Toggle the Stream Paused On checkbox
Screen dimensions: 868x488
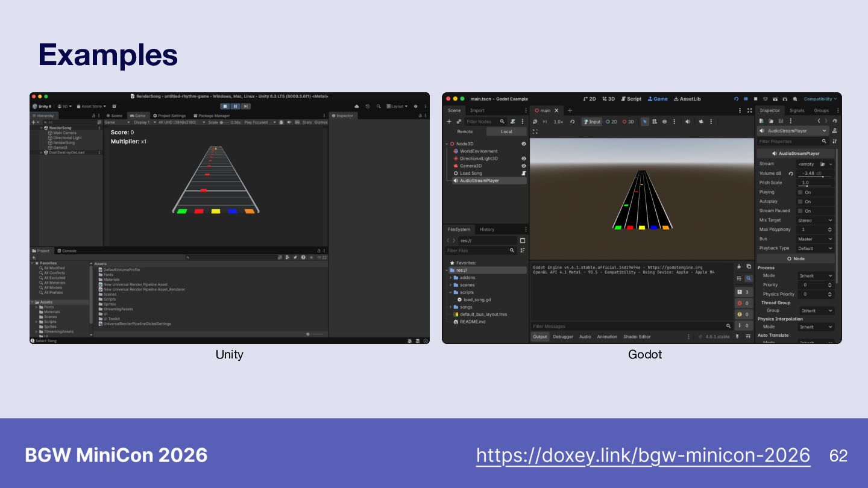point(800,211)
